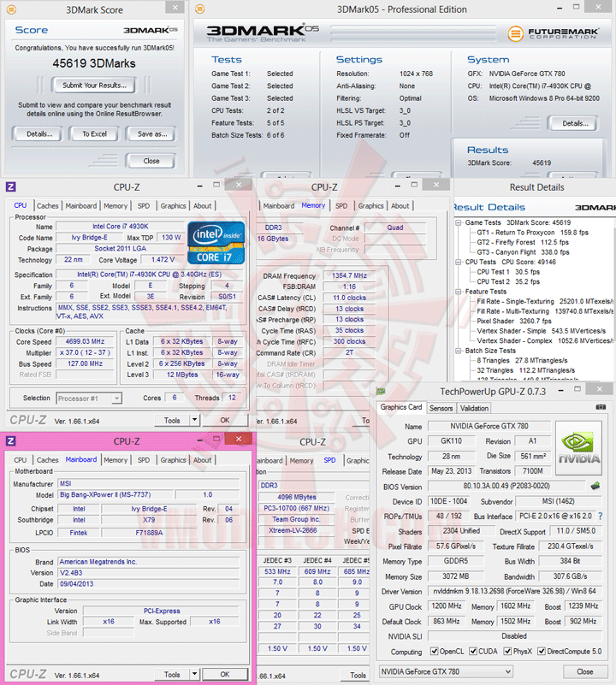Click the Submit Your Results button
Screen dimensions: 616x685
tap(94, 86)
